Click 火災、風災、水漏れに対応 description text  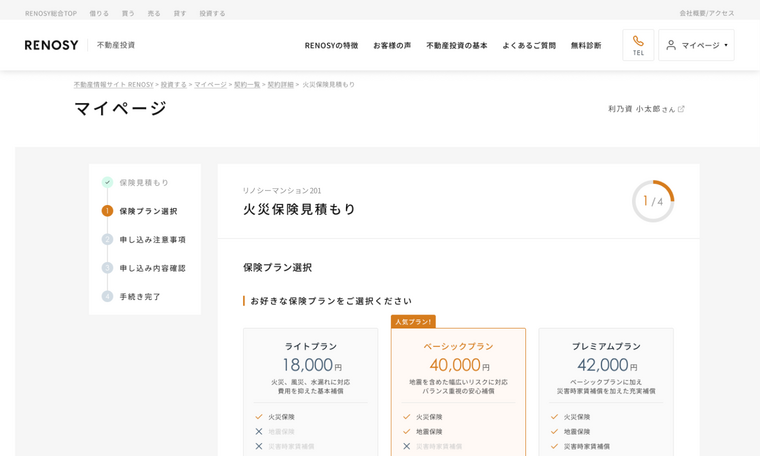(311, 382)
